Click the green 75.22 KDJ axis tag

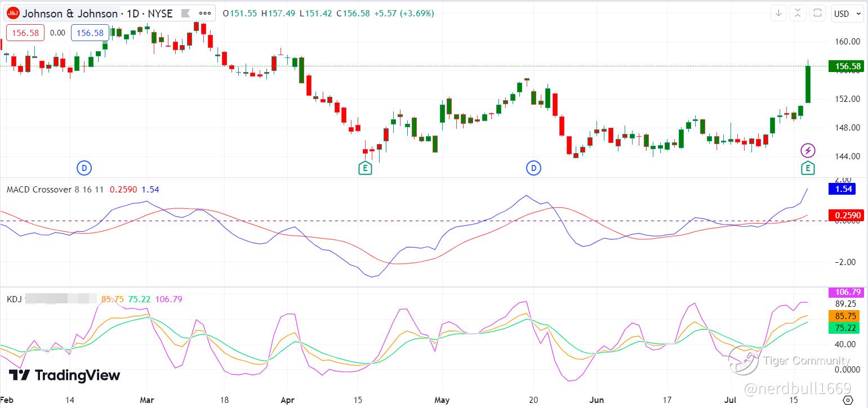tap(844, 329)
